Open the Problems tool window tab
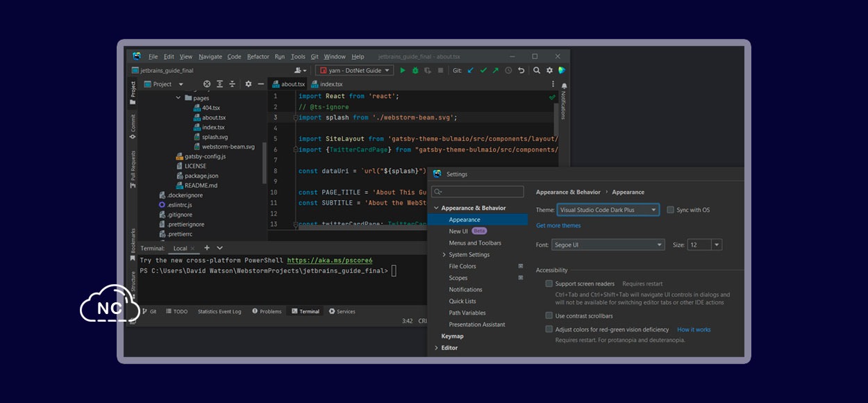 tap(267, 311)
